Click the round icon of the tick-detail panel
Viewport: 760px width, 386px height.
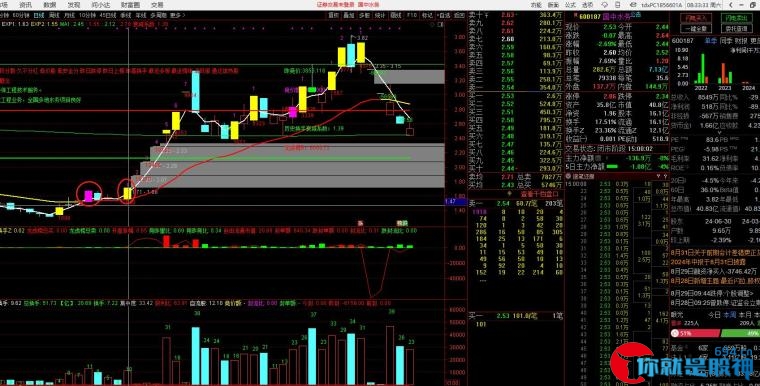click(x=568, y=177)
